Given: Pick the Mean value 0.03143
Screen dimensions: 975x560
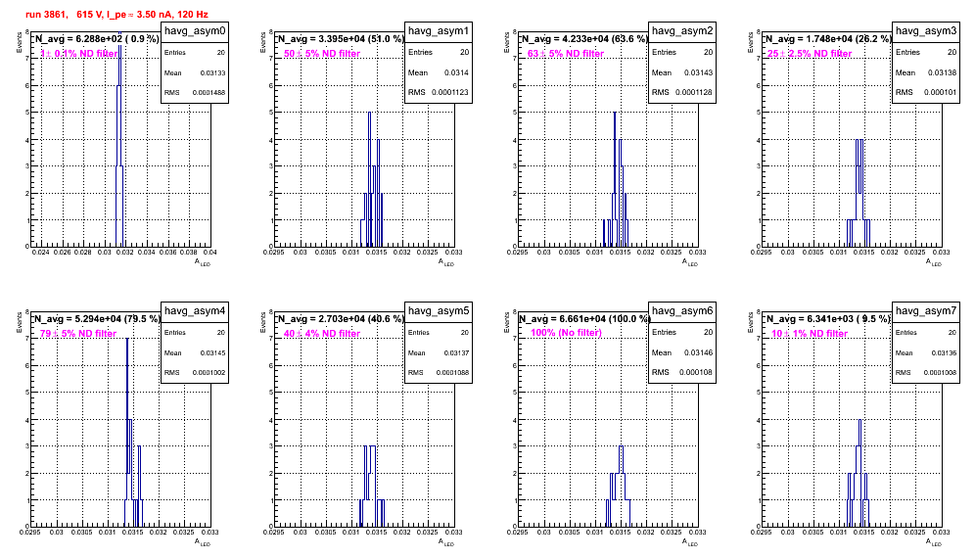Looking at the screenshot, I should pos(699,72).
